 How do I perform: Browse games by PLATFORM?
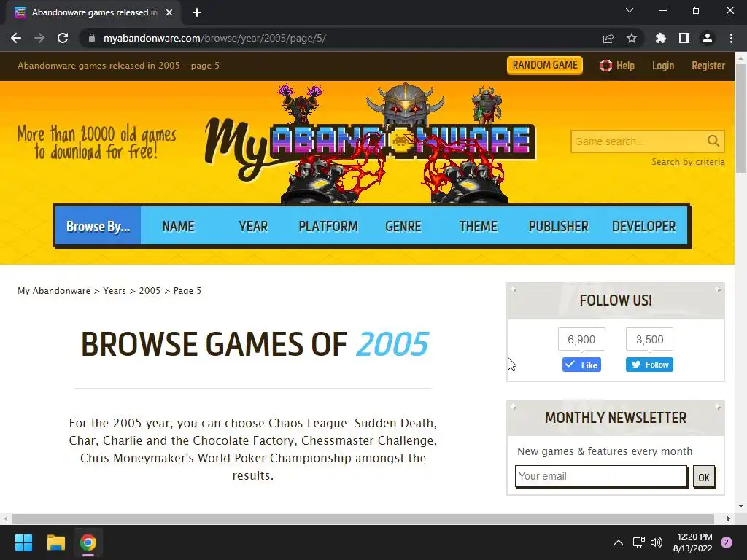point(328,226)
